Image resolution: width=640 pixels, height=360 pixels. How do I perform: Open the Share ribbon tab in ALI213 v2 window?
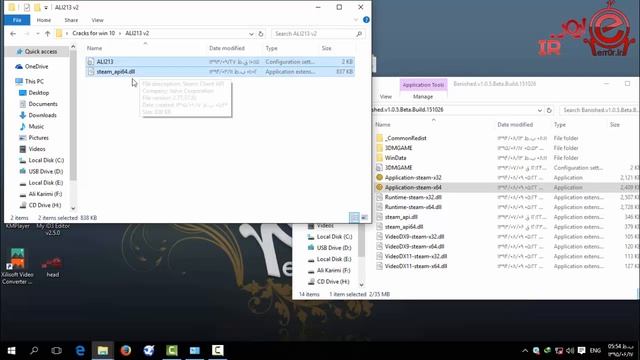71,20
